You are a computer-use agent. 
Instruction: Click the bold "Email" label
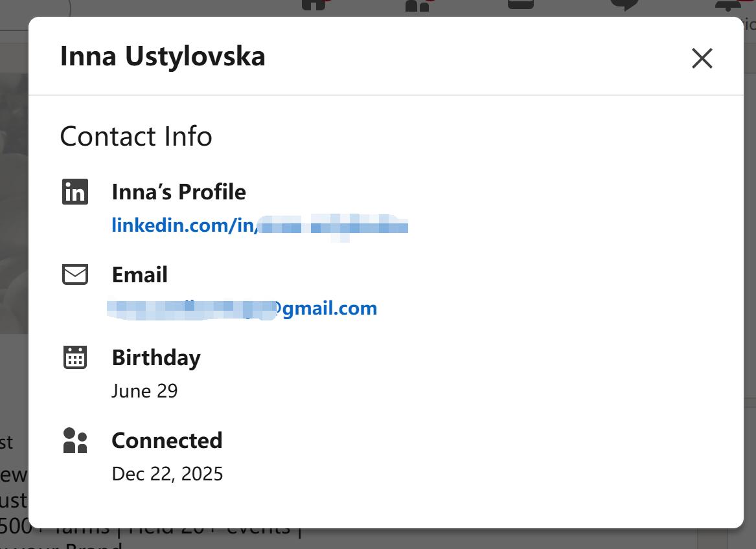pyautogui.click(x=139, y=274)
